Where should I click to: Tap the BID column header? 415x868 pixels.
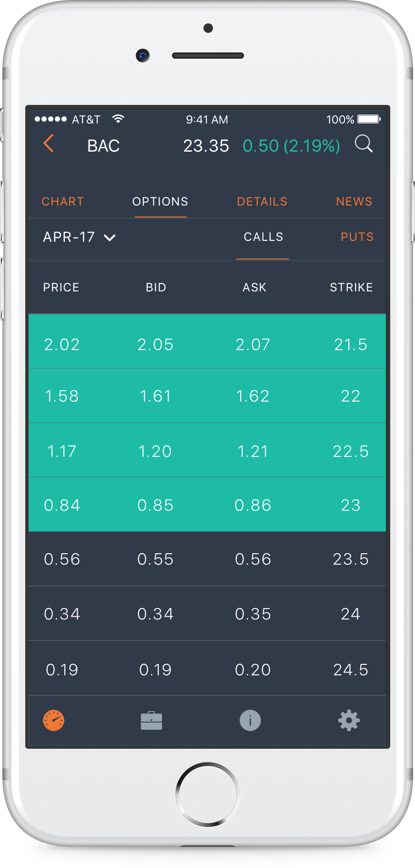(x=156, y=288)
